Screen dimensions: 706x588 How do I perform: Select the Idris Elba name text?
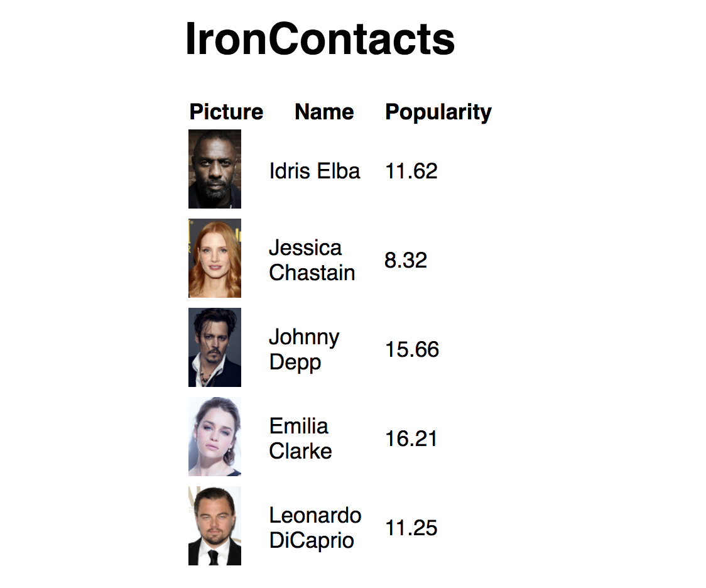tap(314, 171)
